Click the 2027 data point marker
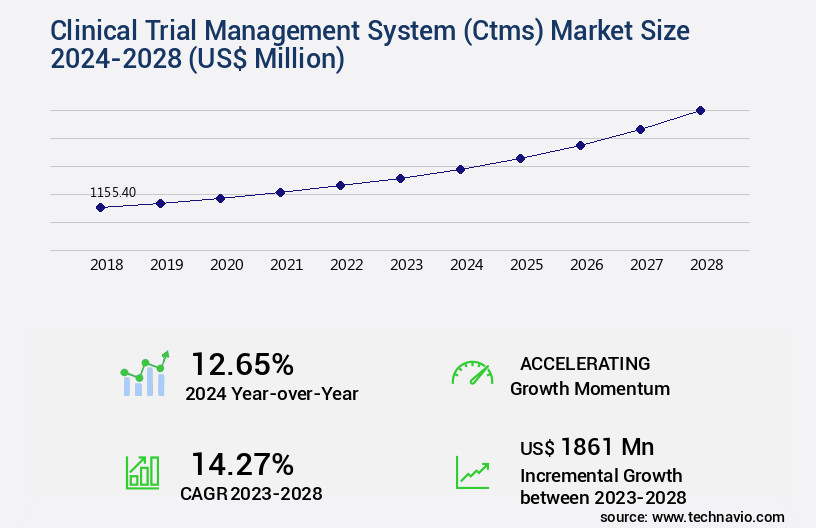This screenshot has height=528, width=816. point(640,129)
